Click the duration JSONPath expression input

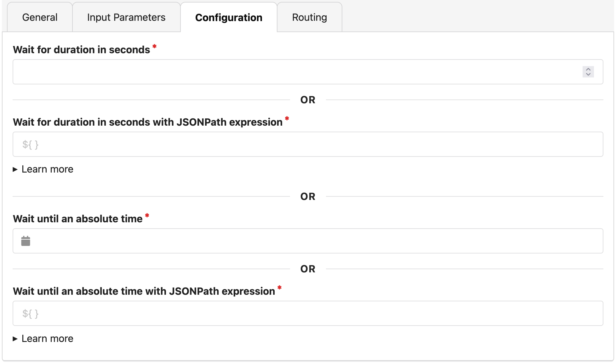click(x=308, y=144)
